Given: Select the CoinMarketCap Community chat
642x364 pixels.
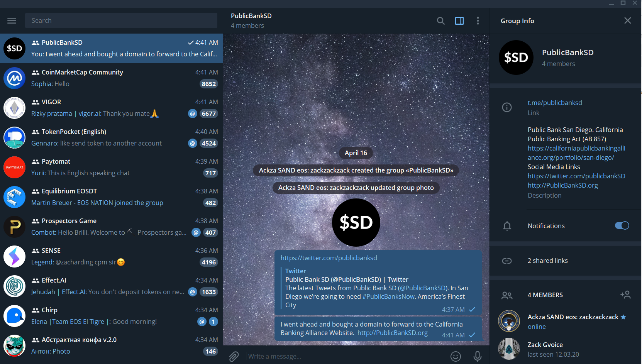Looking at the screenshot, I should pos(111,78).
